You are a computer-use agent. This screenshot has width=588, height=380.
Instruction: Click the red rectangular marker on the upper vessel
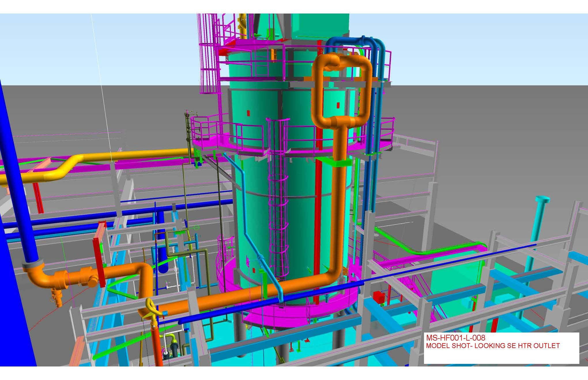[x=248, y=113]
